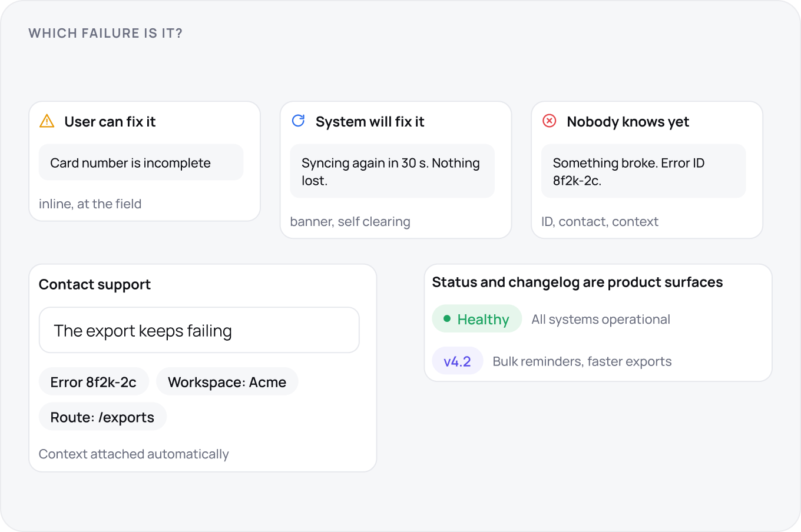Select the Error 8f2k-2c chip
Image resolution: width=801 pixels, height=532 pixels.
click(94, 382)
